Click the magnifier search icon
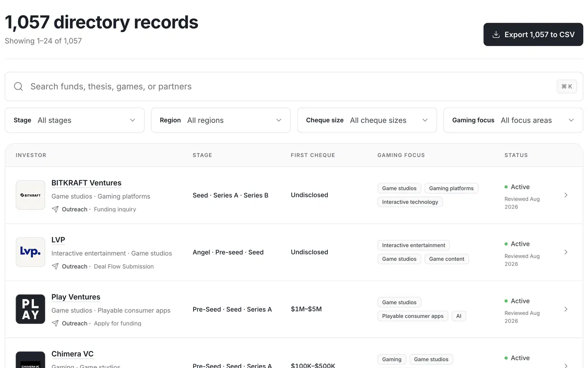The image size is (588, 368). point(18,86)
